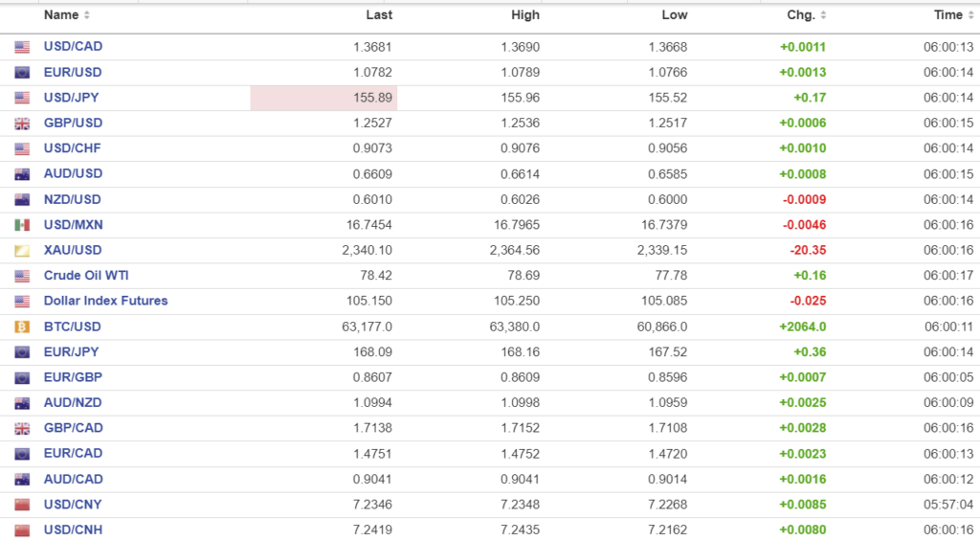
Task: Open the Crude Oil WTI link
Action: click(86, 276)
